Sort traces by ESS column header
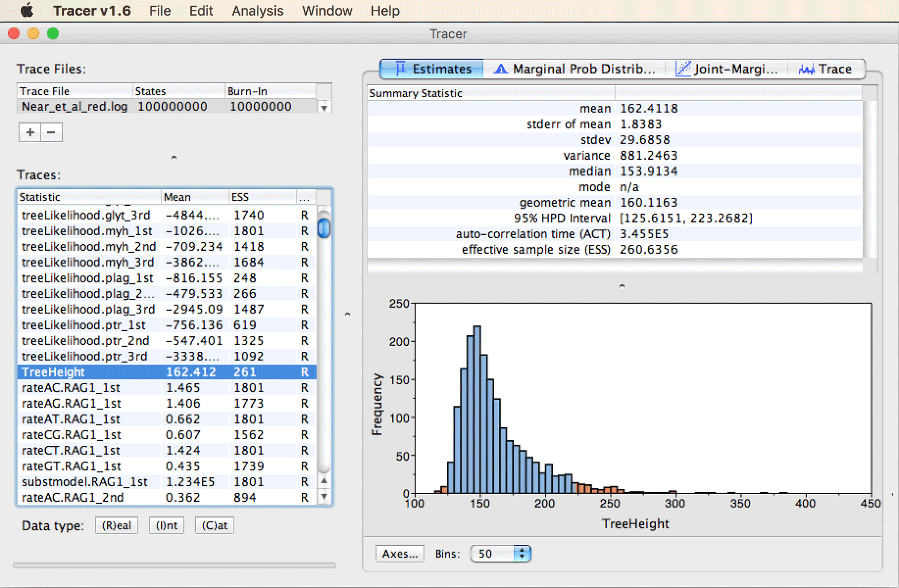 pos(262,197)
